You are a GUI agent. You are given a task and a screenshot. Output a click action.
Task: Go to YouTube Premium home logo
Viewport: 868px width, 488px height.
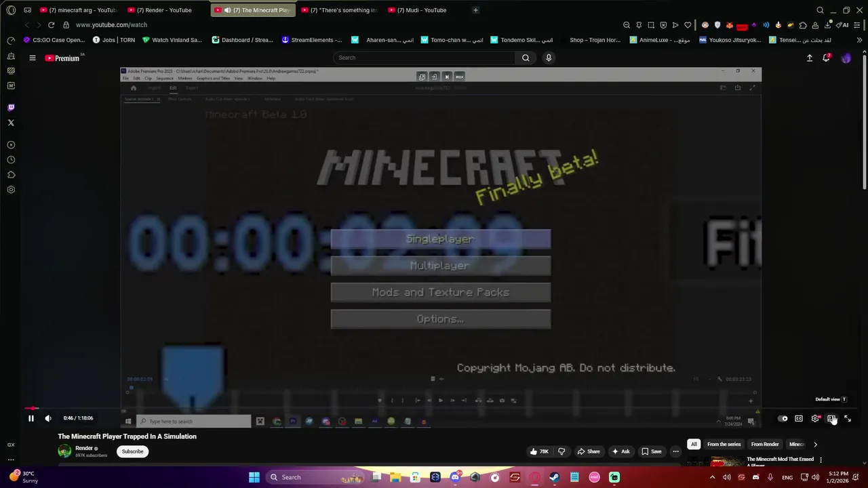(62, 58)
